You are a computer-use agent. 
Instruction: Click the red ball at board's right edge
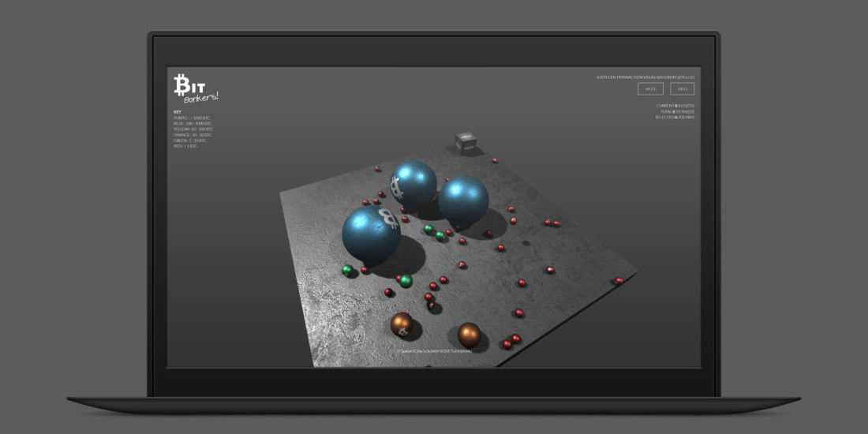click(x=619, y=280)
